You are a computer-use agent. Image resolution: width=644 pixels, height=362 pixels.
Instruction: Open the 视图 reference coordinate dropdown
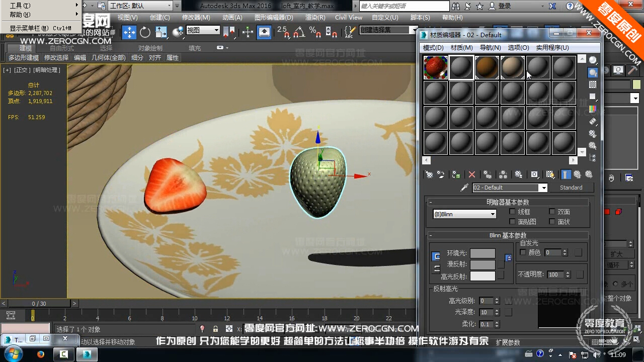(x=203, y=30)
